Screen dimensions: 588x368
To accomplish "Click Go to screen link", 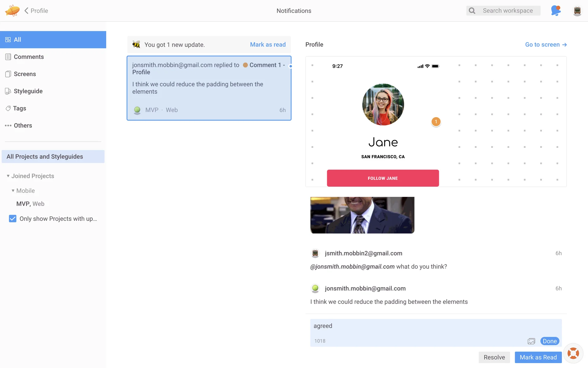I will coord(546,44).
